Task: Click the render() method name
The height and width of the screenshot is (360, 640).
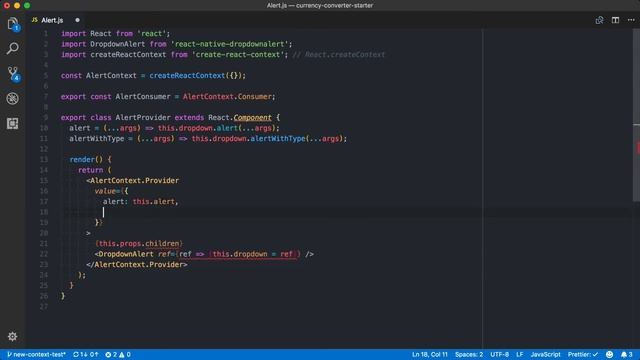Action: tap(82, 160)
